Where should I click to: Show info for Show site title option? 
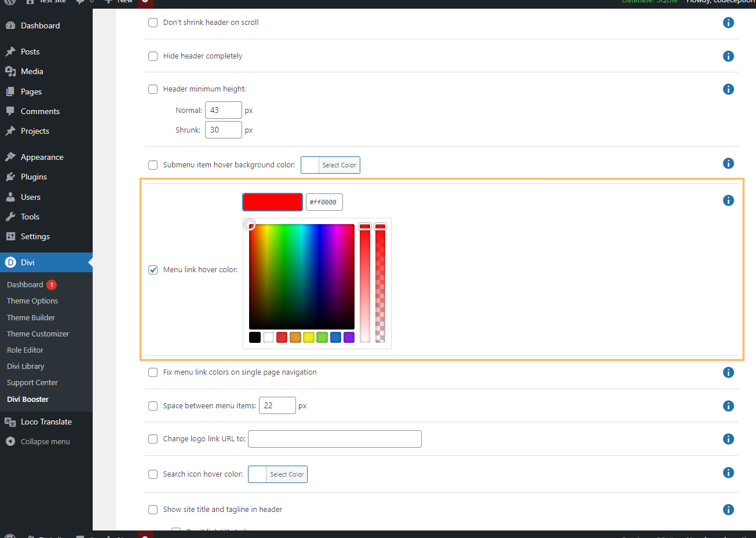pos(729,510)
